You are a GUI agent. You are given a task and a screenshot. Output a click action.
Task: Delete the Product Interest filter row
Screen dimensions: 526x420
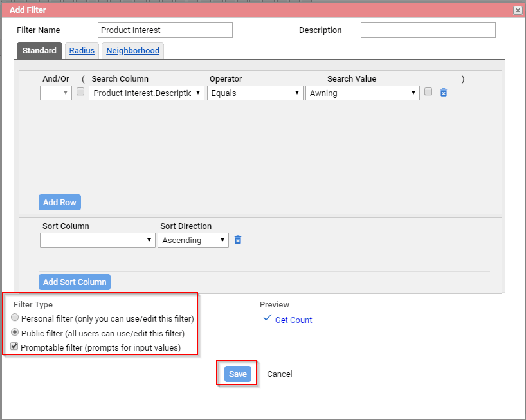pos(444,93)
